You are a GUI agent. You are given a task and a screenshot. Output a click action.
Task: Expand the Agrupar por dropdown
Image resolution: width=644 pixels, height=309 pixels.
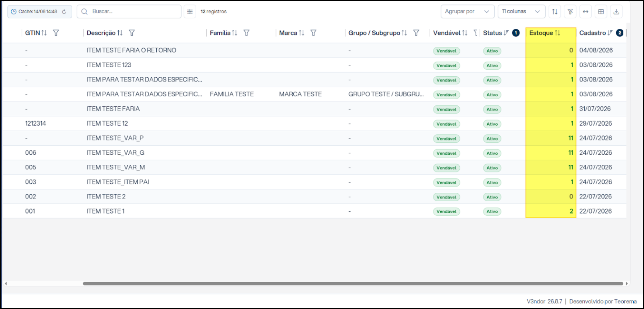(467, 11)
